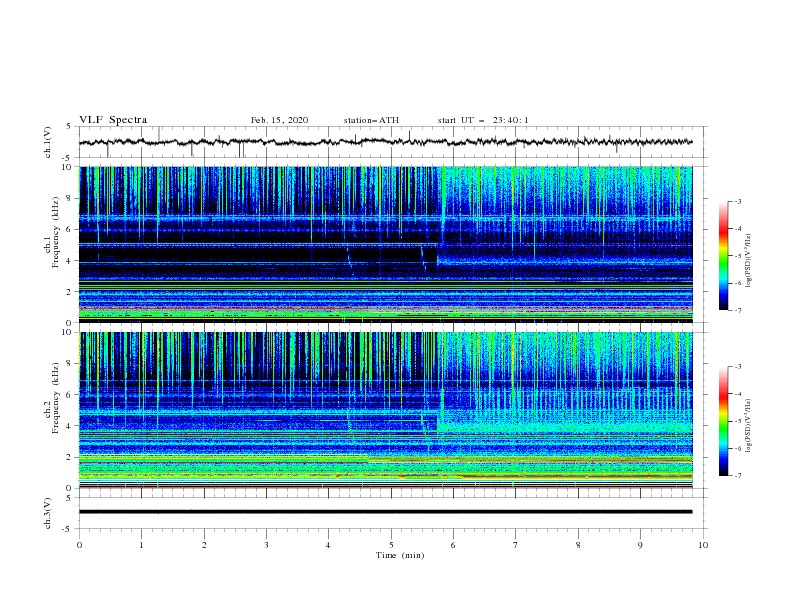Click the upper log(PSD) colorbar label
The width and height of the screenshot is (792, 612).
(x=748, y=260)
